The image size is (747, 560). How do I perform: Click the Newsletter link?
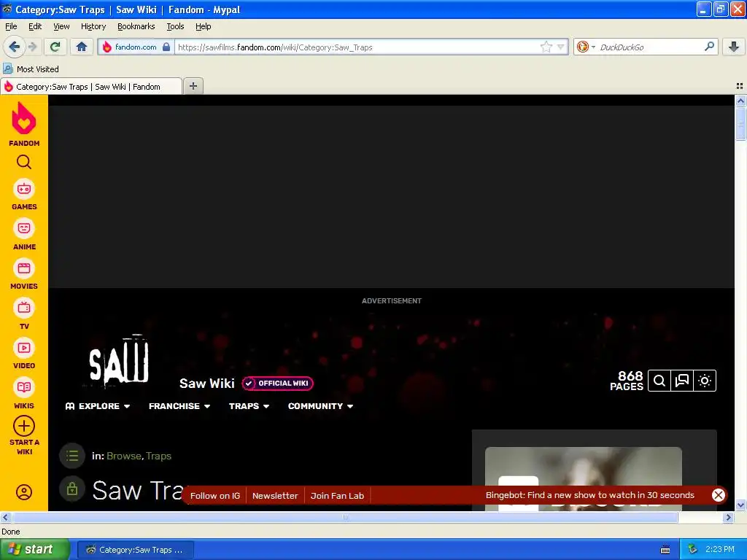(275, 496)
